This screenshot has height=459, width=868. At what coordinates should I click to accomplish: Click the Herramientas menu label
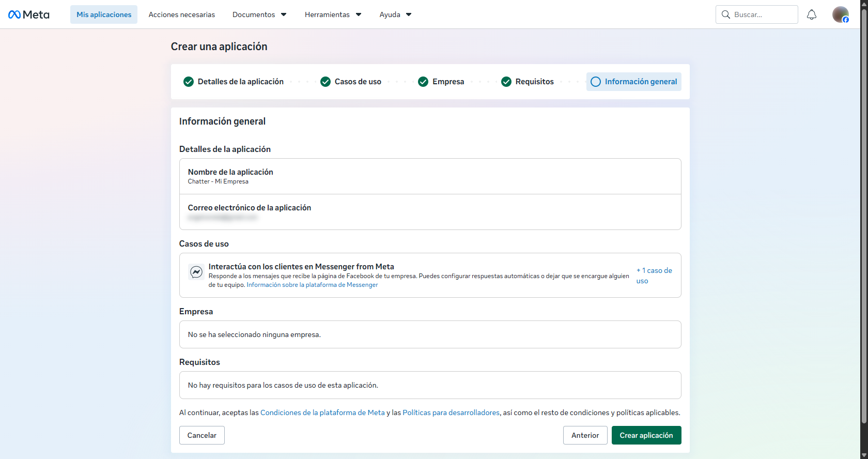pyautogui.click(x=327, y=14)
